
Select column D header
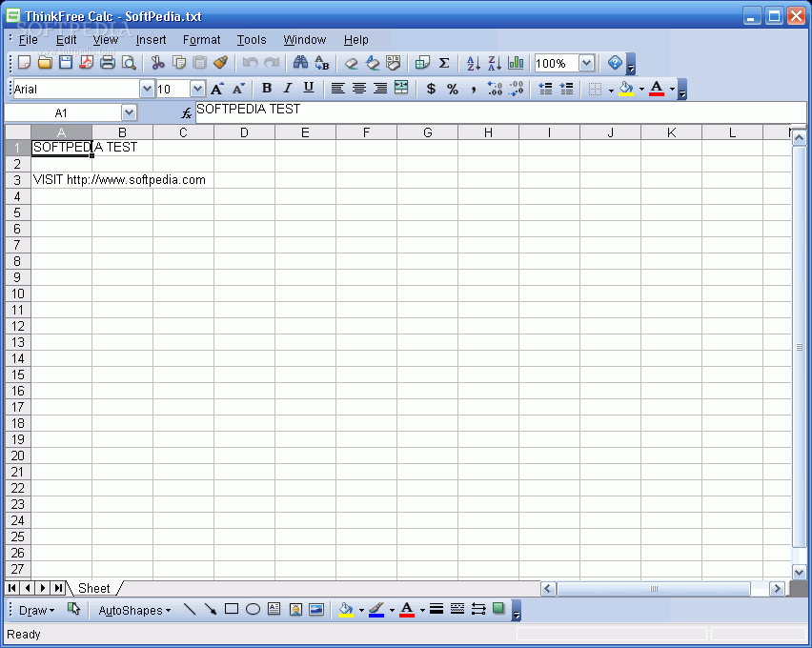tap(244, 132)
